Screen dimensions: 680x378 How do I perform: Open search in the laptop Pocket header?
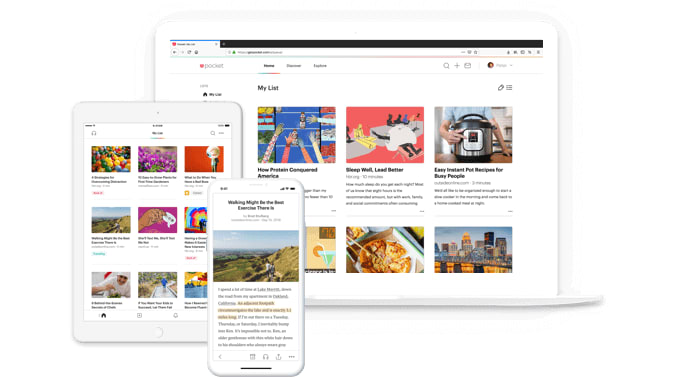coord(446,65)
